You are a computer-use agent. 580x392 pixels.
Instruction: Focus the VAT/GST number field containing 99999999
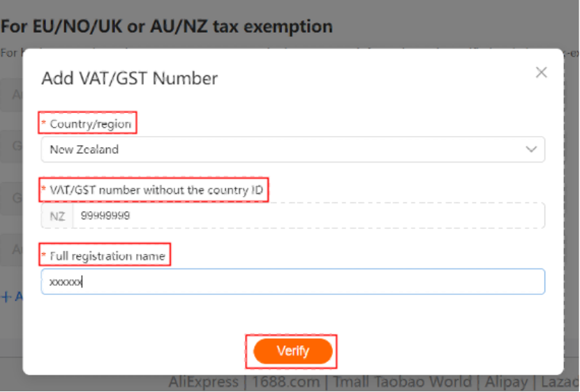pyautogui.click(x=307, y=216)
